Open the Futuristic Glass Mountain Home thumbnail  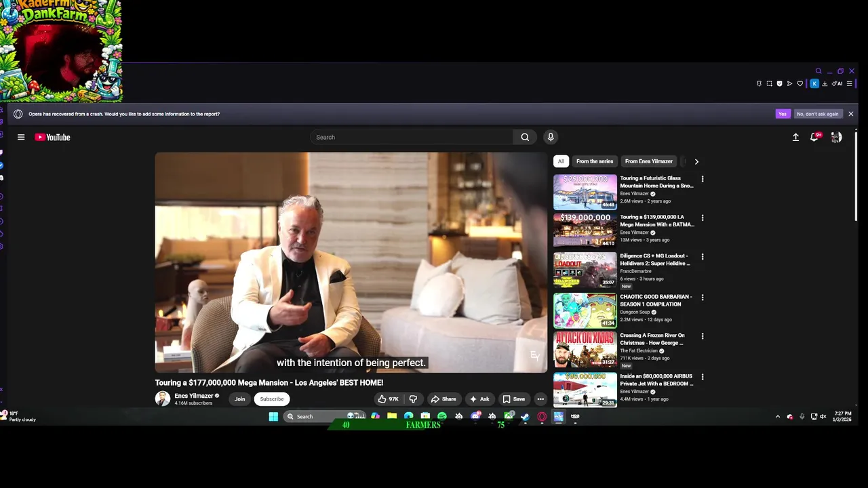pyautogui.click(x=585, y=192)
